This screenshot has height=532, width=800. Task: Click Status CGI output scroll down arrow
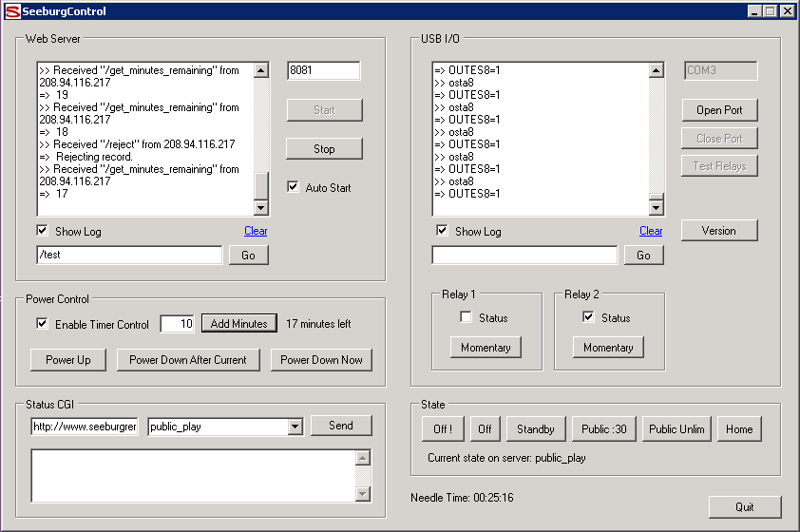(363, 494)
